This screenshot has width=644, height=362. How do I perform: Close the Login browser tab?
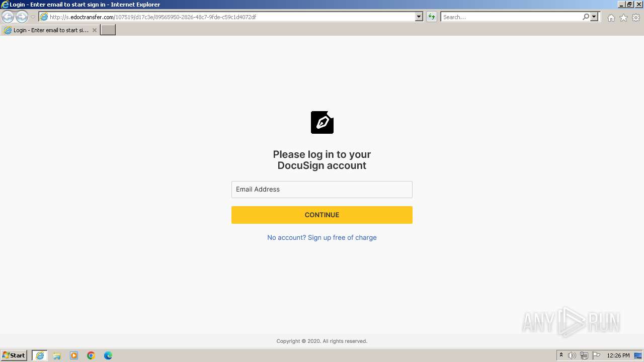pos(94,30)
